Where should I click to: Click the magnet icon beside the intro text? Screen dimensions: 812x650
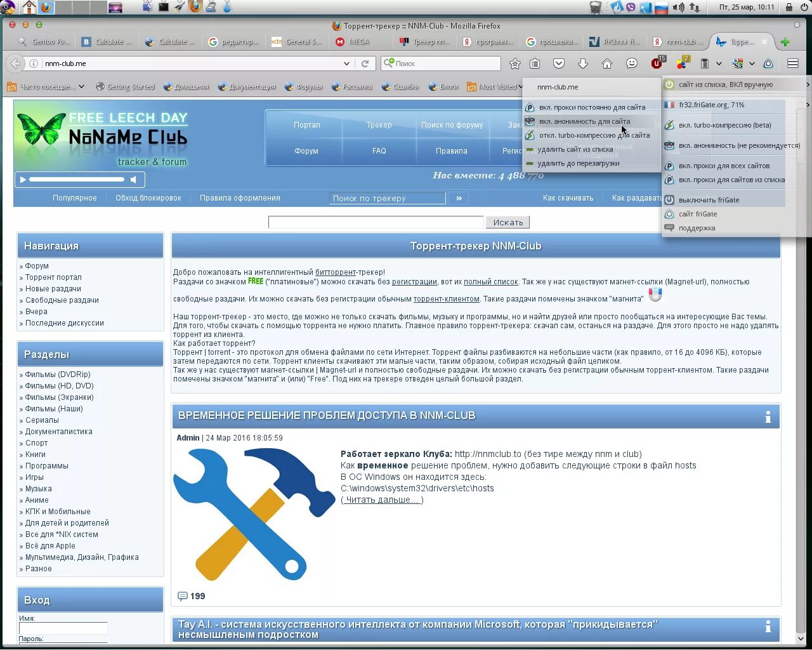click(655, 295)
